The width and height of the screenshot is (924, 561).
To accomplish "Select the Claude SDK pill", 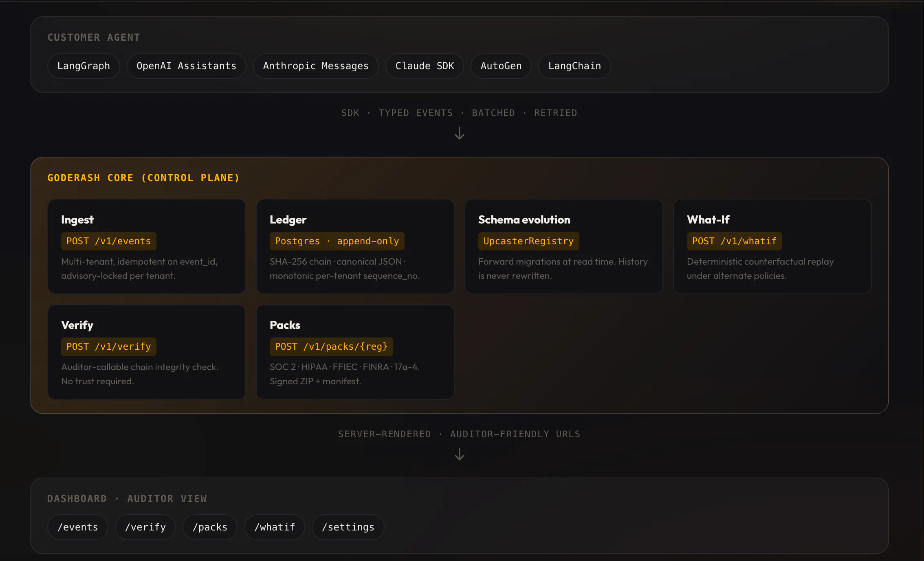I will coord(425,66).
